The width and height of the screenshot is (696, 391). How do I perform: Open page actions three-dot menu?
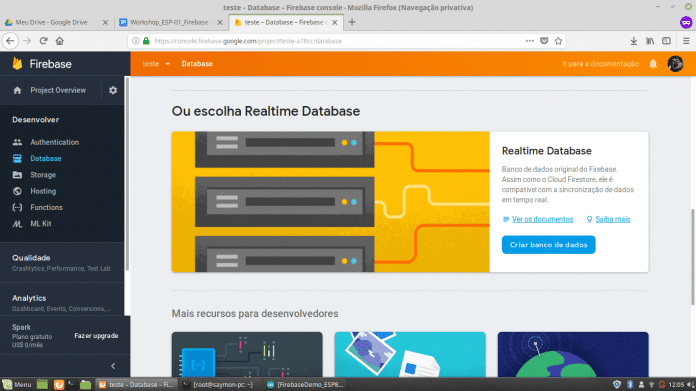(x=530, y=41)
